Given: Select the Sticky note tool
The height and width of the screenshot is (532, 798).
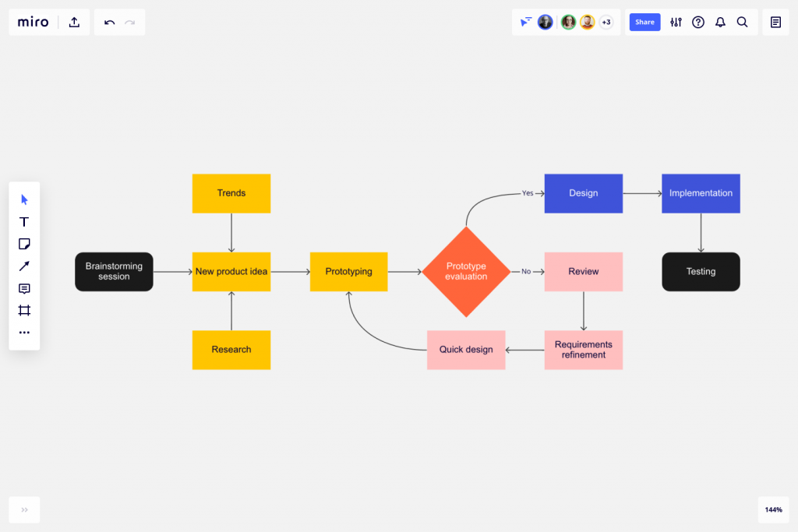Looking at the screenshot, I should point(24,244).
